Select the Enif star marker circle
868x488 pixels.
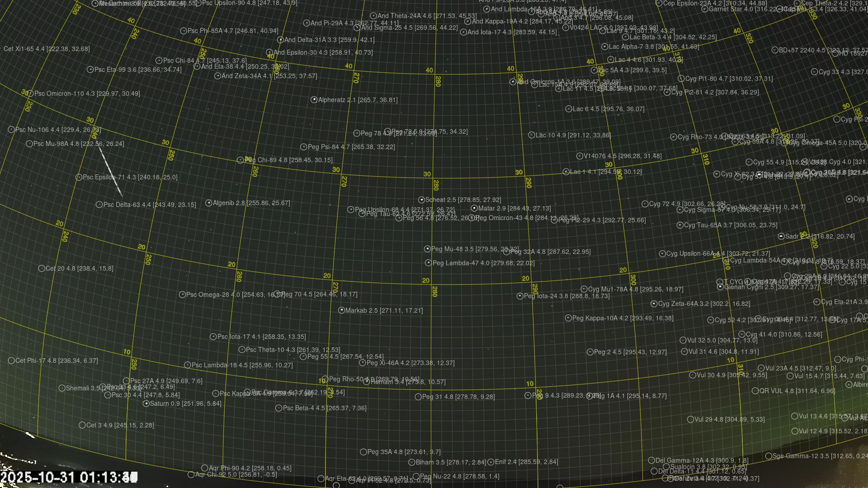491,462
